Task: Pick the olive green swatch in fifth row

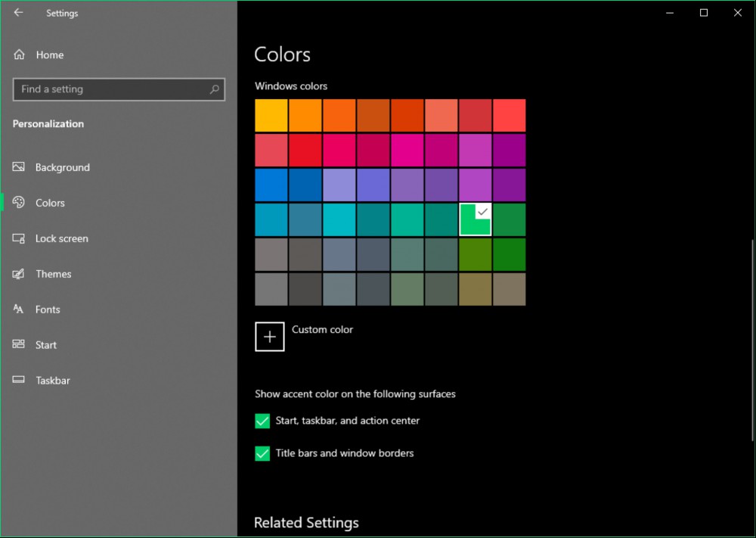Action: tap(476, 254)
